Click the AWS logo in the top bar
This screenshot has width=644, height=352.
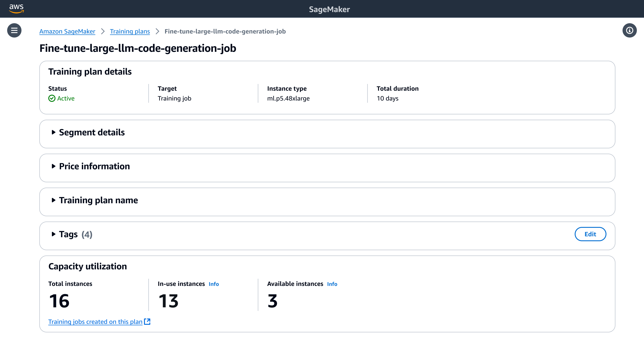(16, 8)
